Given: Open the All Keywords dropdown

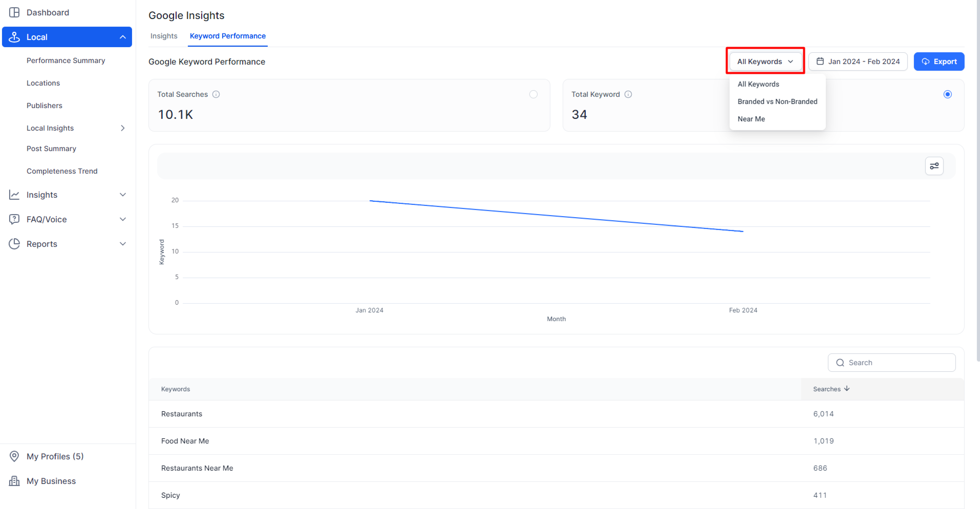Looking at the screenshot, I should [765, 61].
